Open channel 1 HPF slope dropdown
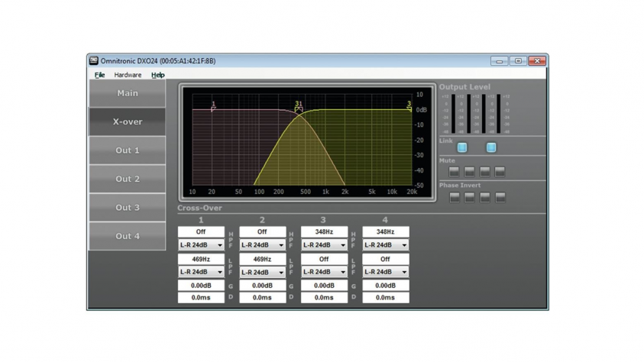The image size is (644, 362). pos(201,245)
